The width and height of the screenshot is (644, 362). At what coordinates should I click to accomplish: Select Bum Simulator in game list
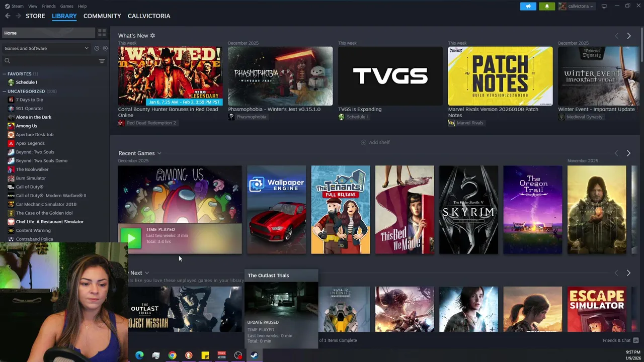click(31, 178)
